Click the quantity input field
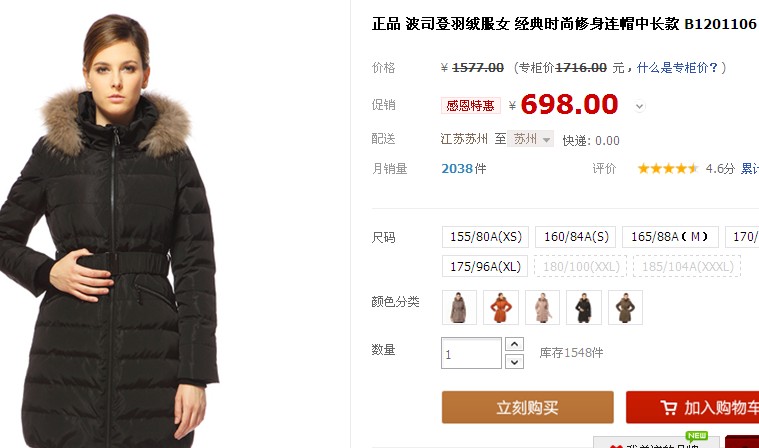 click(x=471, y=353)
